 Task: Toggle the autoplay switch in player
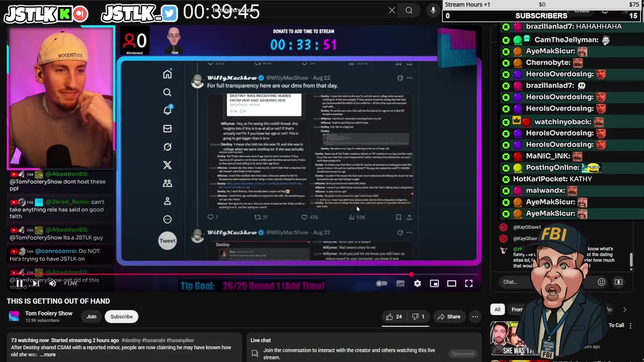tap(382, 284)
